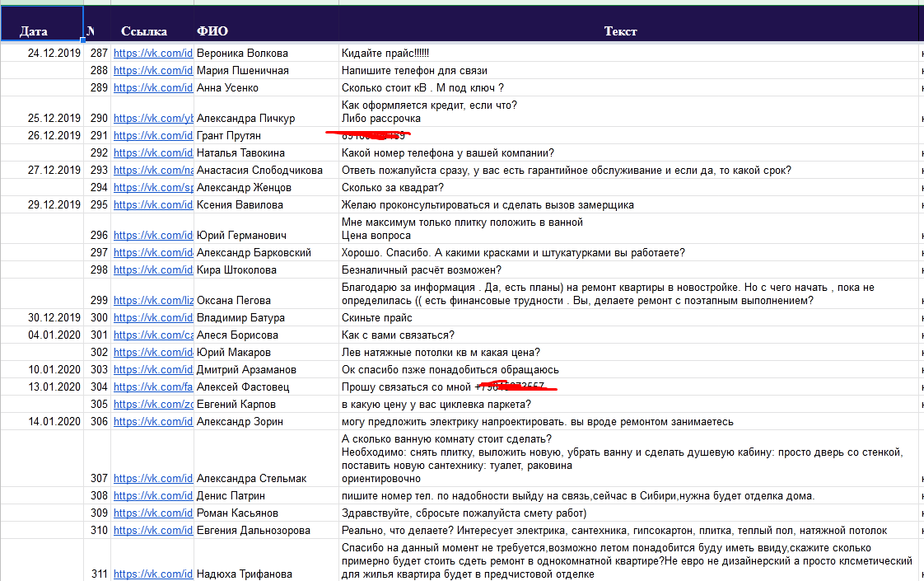Select the name cell Дмитрий Арзаманов
The height and width of the screenshot is (581, 924).
[x=266, y=369]
